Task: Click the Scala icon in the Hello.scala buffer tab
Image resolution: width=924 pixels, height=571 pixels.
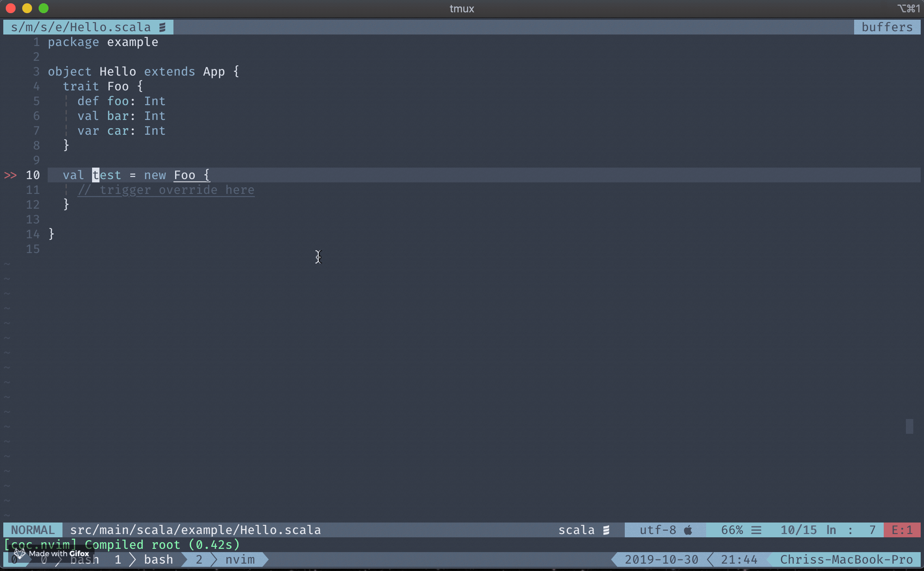Action: pyautogui.click(x=162, y=27)
